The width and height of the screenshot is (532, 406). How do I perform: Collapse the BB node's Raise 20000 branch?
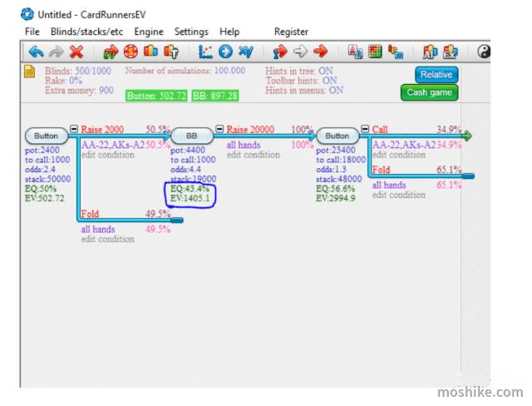tap(219, 129)
